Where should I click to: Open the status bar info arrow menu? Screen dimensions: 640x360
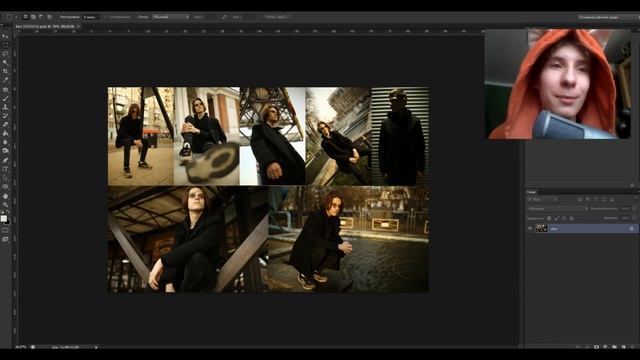pyautogui.click(x=96, y=347)
